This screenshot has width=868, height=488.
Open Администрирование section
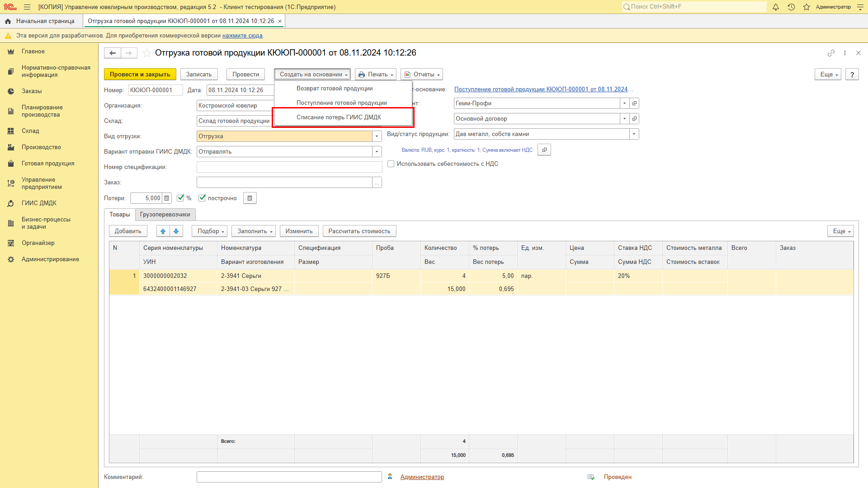click(50, 259)
